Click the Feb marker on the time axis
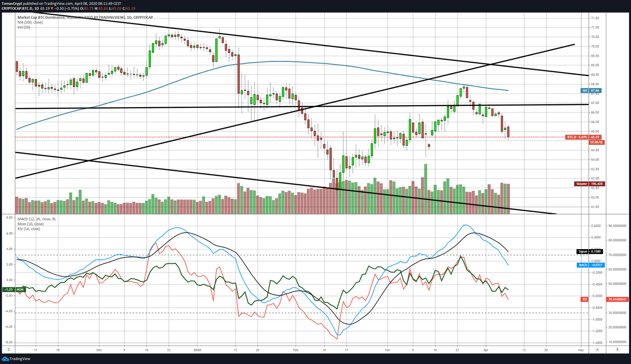The image size is (631, 364). 297,350
